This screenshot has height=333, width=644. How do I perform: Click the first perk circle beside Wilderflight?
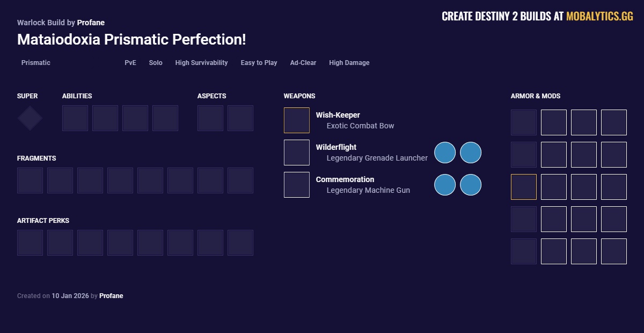445,153
